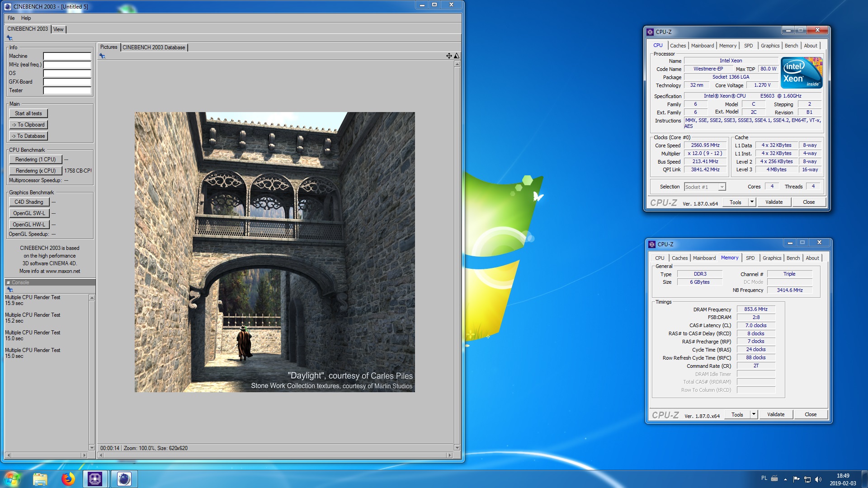Image resolution: width=868 pixels, height=488 pixels.
Task: Switch to CINEBENCH via taskbar icon
Action: [x=124, y=479]
